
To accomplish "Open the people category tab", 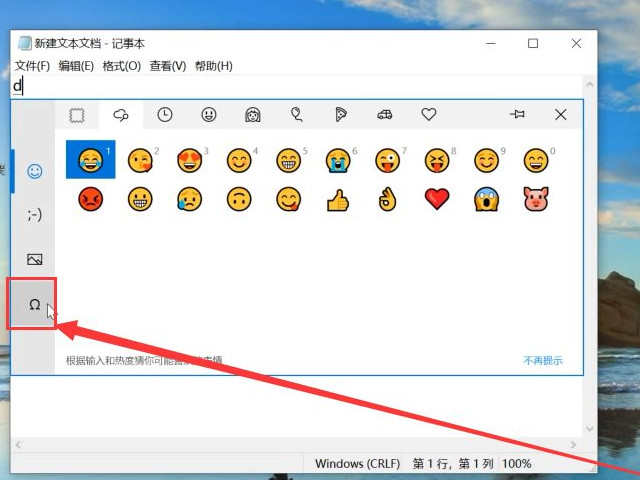I will pos(253,115).
